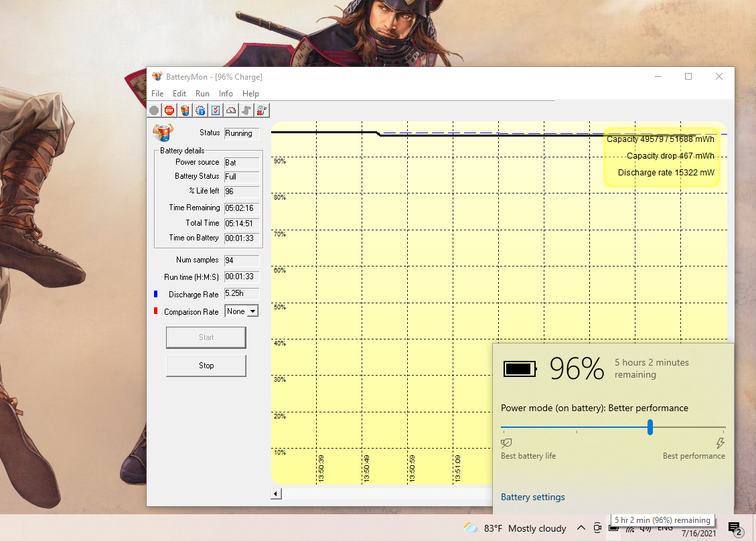Image resolution: width=756 pixels, height=541 pixels.
Task: Click the Power source field showing Bat
Action: tap(242, 163)
